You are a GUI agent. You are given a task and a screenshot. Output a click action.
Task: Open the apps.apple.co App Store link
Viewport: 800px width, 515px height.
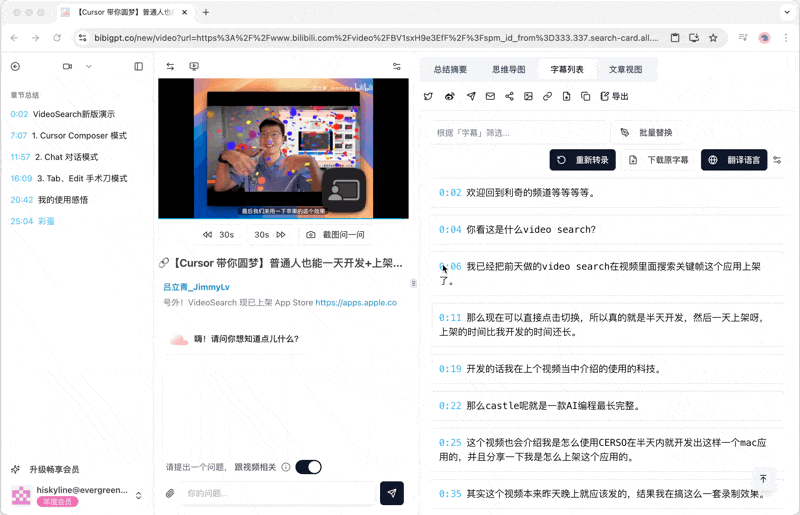[356, 303]
